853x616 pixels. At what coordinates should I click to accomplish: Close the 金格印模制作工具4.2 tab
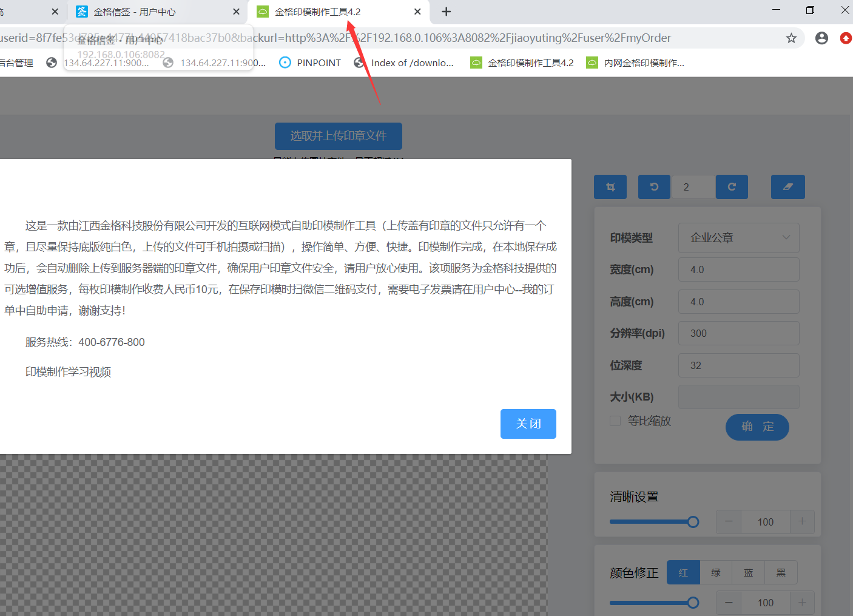point(417,12)
